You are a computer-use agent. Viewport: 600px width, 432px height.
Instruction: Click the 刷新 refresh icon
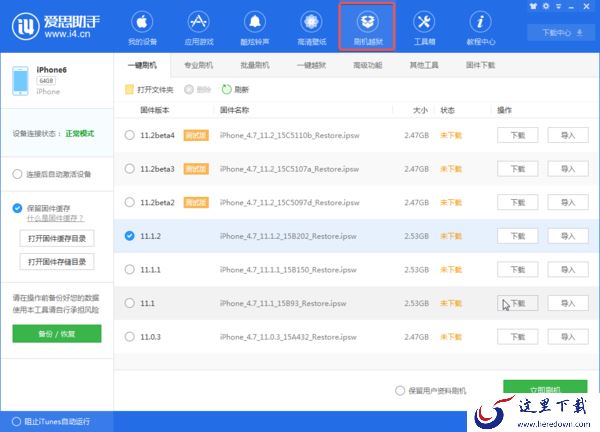tap(227, 89)
